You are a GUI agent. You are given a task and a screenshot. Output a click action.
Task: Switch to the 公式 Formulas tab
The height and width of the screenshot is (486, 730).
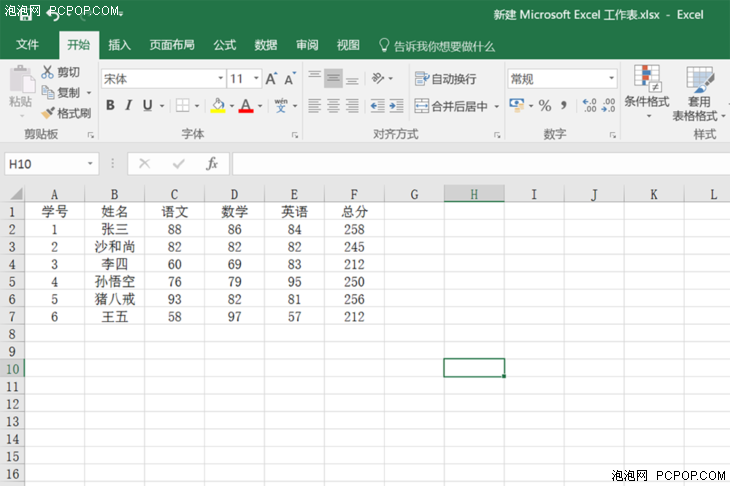[225, 45]
